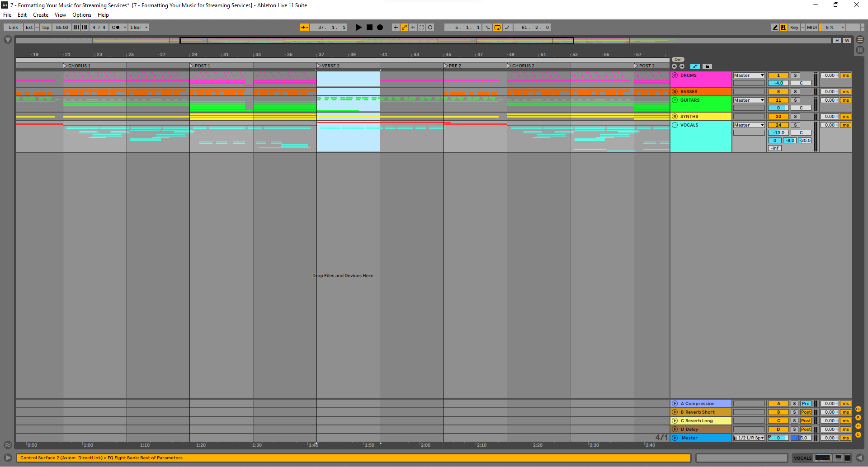The image size is (868, 467).
Task: Click the MIDI Arrangement Overdub plus icon
Action: (x=396, y=28)
